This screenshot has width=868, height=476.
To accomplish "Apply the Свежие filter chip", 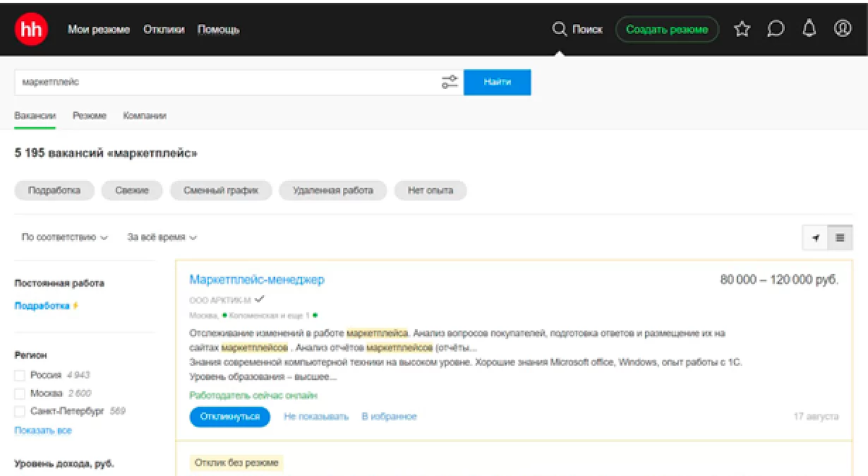I will pos(131,191).
